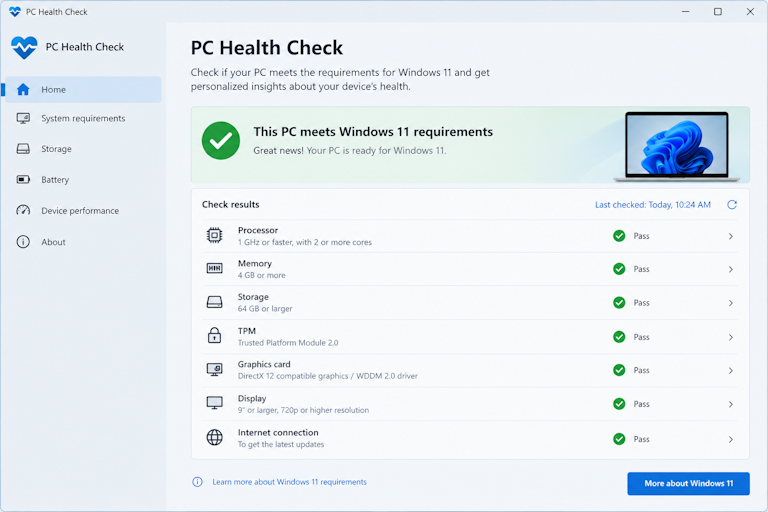Screen dimensions: 768x512
Task: Click the 'Trusted Platform Module 2.0' text
Action: click(x=288, y=343)
